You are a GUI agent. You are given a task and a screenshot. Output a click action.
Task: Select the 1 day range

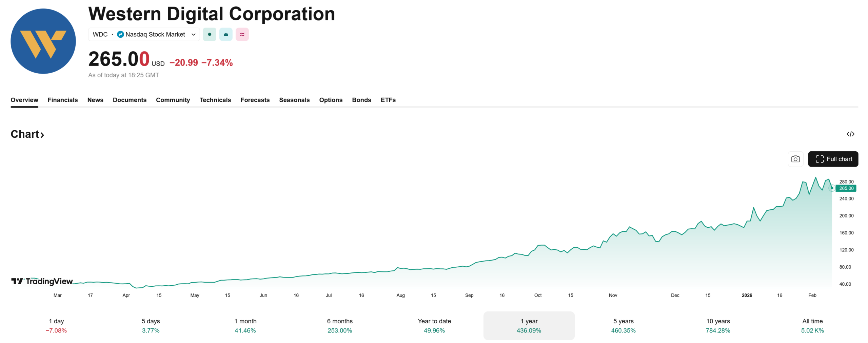click(56, 325)
